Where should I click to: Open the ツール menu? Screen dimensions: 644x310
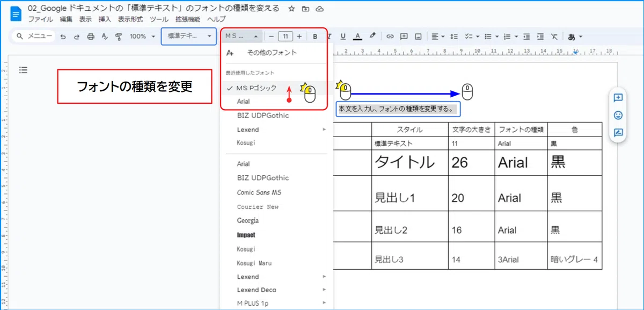159,19
